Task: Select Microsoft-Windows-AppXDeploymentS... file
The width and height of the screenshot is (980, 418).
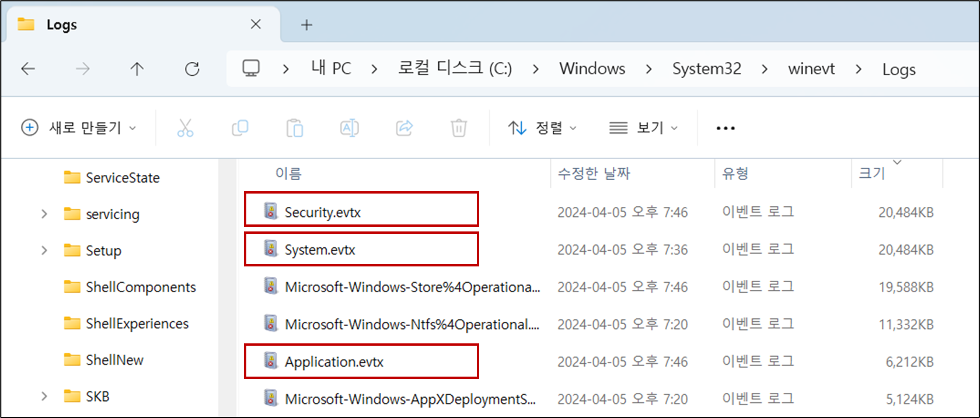Action: [x=410, y=399]
